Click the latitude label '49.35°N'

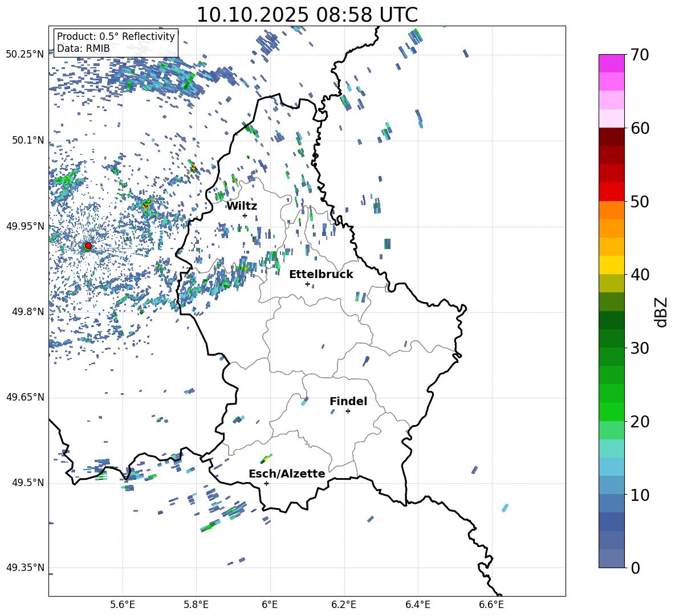(x=26, y=568)
